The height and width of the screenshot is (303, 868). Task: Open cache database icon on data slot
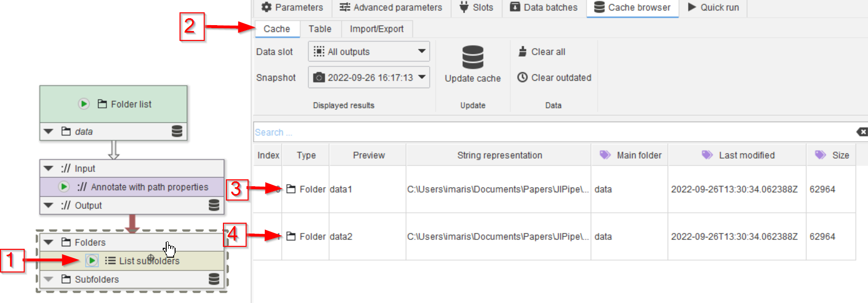[x=177, y=132]
